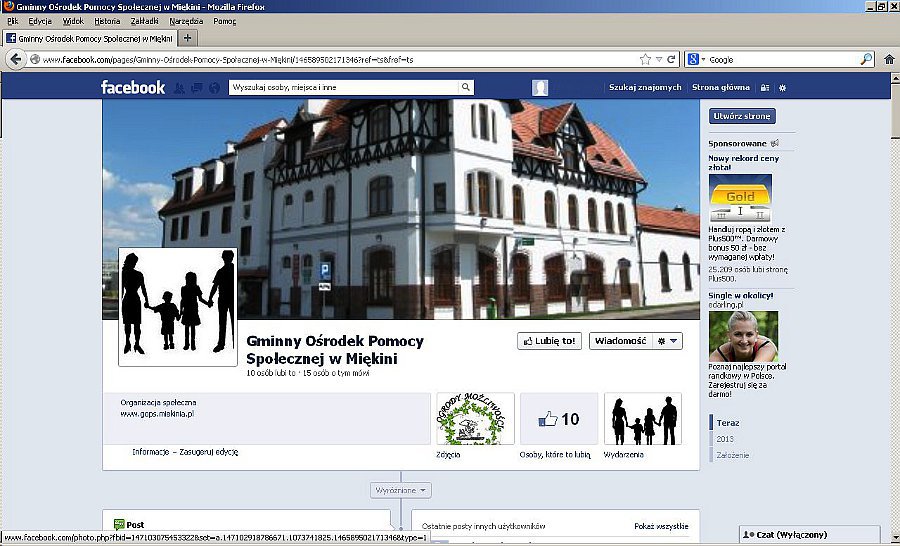Click the profile avatar icon in blue header
This screenshot has width=900, height=546.
pyautogui.click(x=540, y=88)
